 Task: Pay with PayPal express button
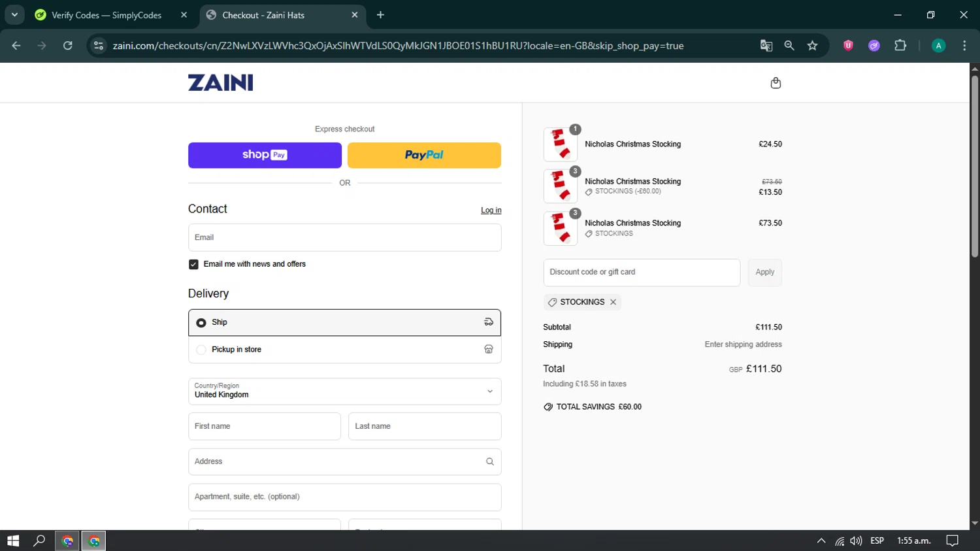pyautogui.click(x=424, y=155)
